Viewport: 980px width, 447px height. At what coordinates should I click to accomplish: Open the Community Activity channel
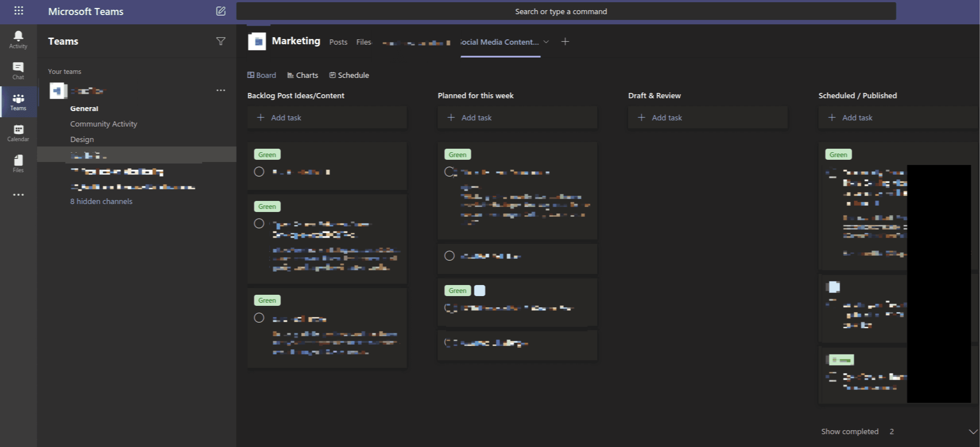[x=104, y=124]
